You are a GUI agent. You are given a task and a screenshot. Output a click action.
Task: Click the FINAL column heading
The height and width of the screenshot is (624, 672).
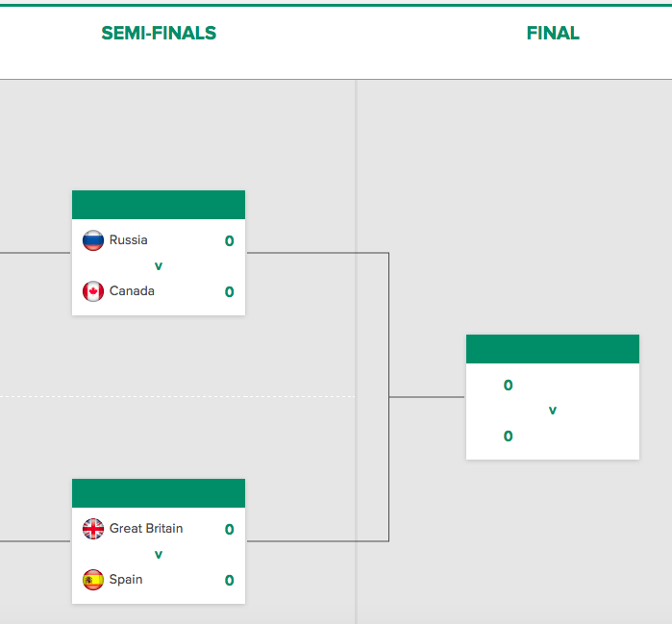click(553, 33)
